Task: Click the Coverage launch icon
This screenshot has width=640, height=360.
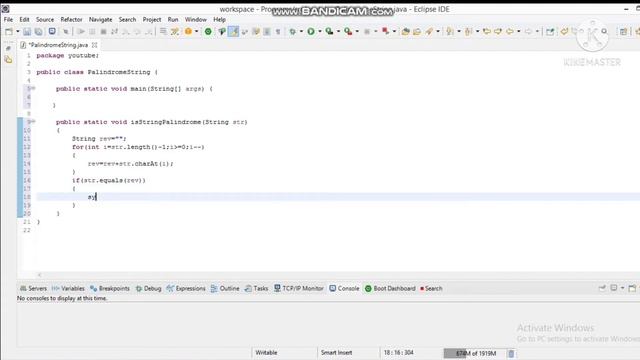Action: pyautogui.click(x=329, y=31)
